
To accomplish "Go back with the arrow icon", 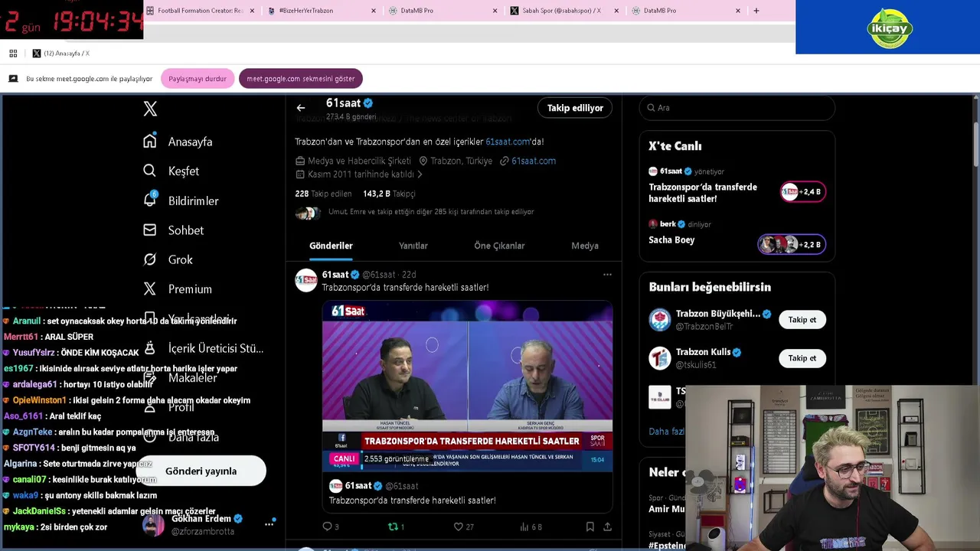I will (301, 108).
